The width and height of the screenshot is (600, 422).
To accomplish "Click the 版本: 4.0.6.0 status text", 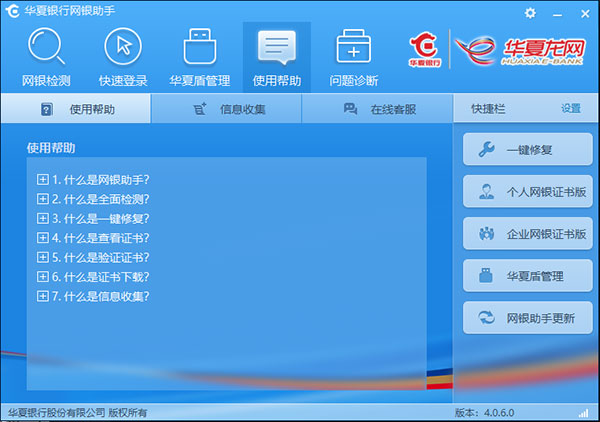I will coord(484,413).
